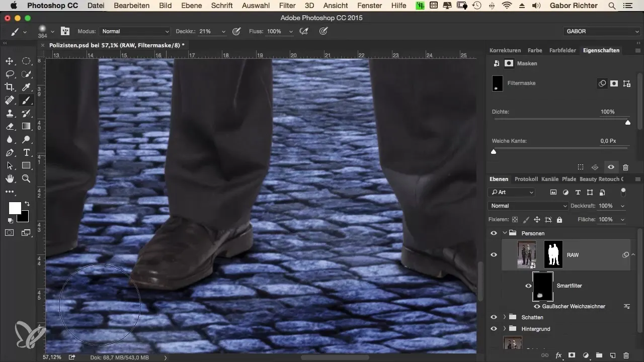Hide the Personen group

click(x=494, y=233)
